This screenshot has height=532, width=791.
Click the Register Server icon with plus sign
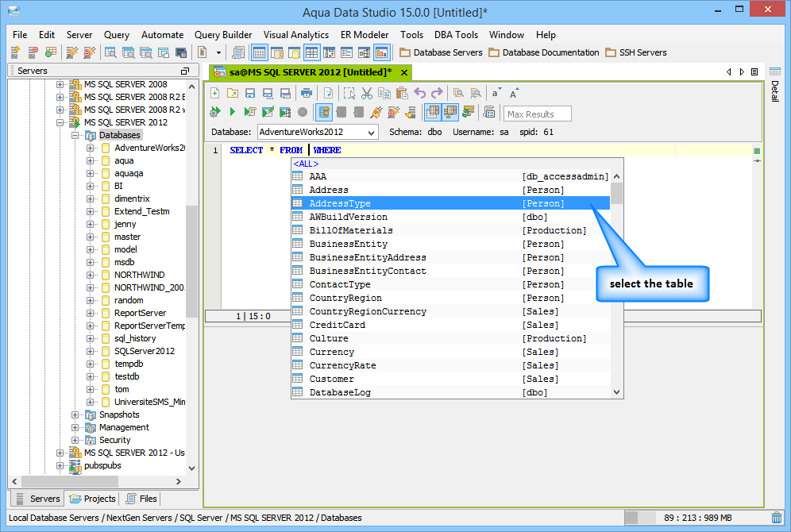coord(15,52)
